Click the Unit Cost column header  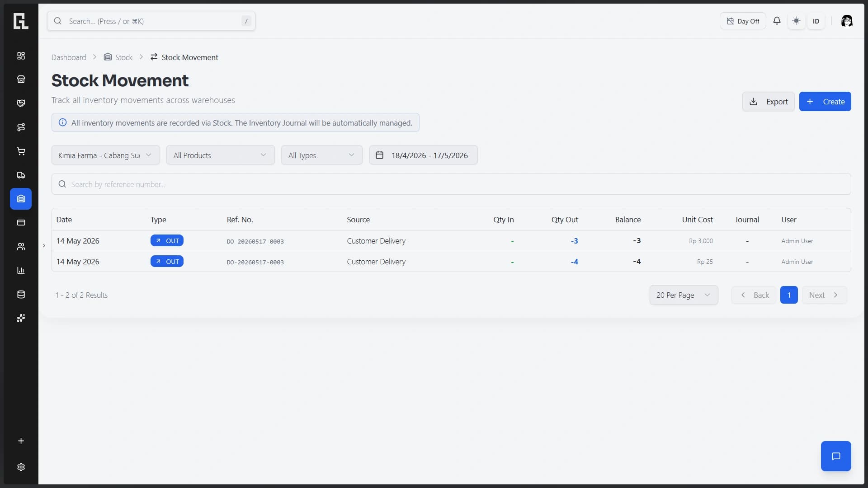(697, 220)
